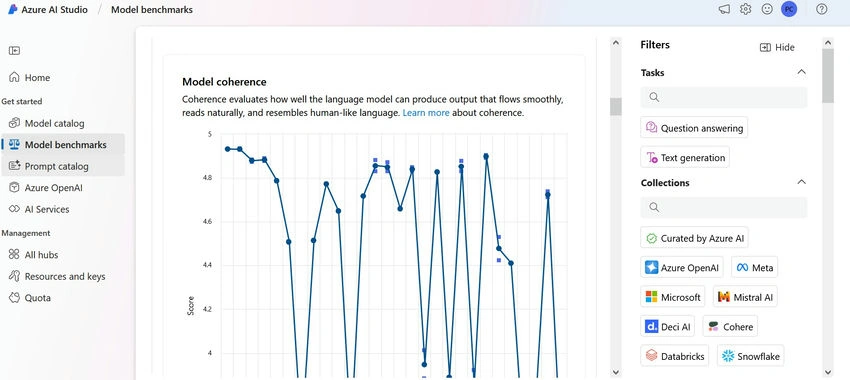Click the Filters scrollbar down arrow

(828, 372)
